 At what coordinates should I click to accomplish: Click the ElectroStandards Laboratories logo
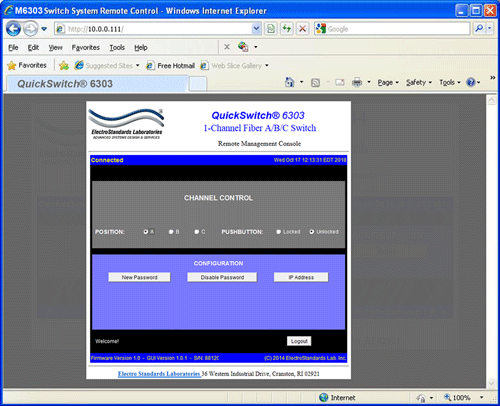pyautogui.click(x=127, y=124)
